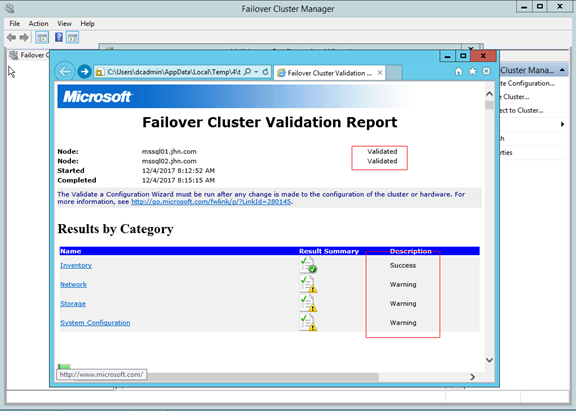Click the vertical scrollbar down arrow

(x=489, y=360)
